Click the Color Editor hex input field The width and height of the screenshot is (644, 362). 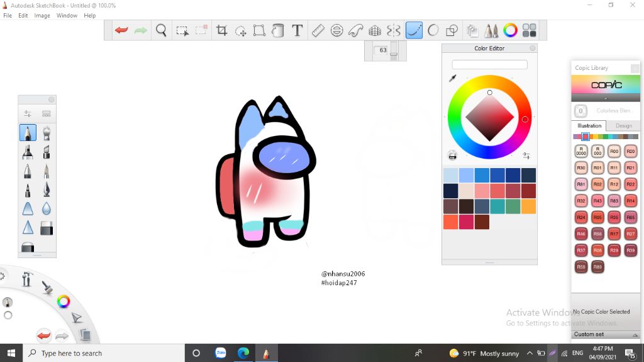489,65
